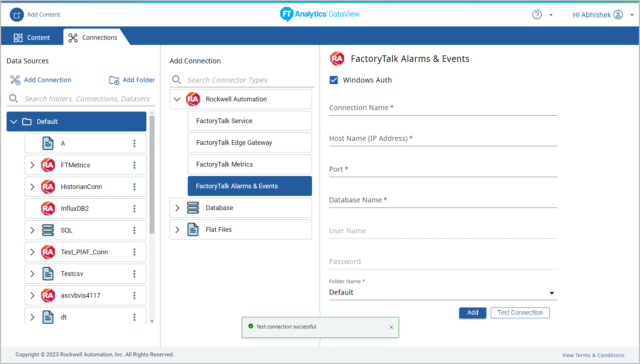Expand the HistorianConn connection
The height and width of the screenshot is (364, 640).
pos(32,187)
